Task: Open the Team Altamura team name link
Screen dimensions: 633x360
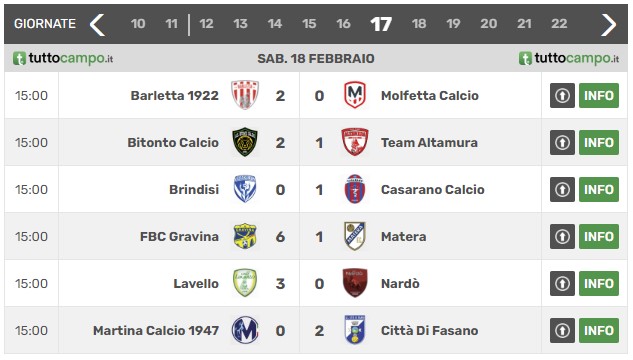Action: pos(429,142)
